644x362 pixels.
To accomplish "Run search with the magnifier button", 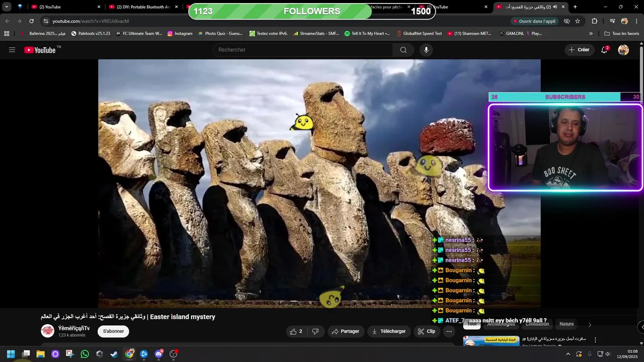I will 404,50.
